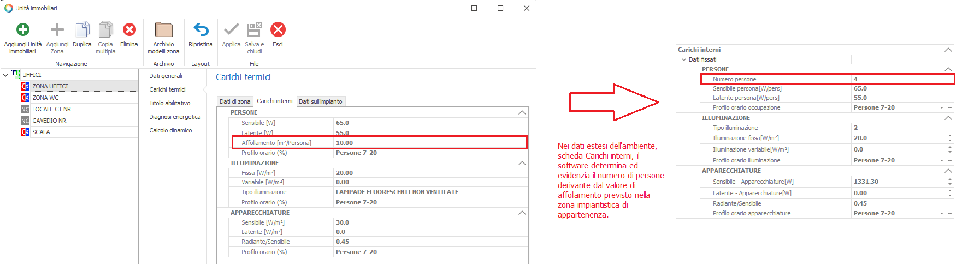980x265 pixels.
Task: Switch to the Dati di zona tab
Action: coord(235,101)
